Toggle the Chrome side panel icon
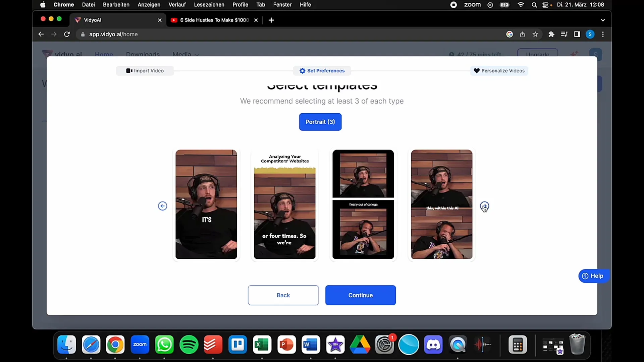Viewport: 644px width, 362px height. pos(577,34)
